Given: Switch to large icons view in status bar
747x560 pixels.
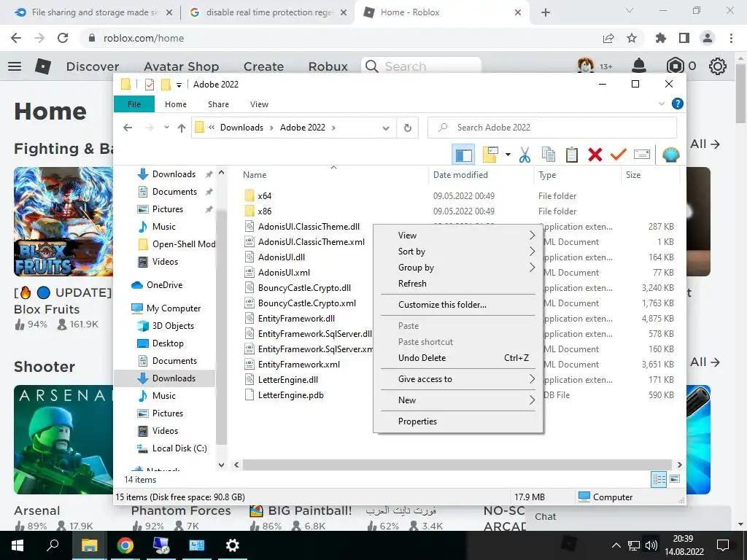Looking at the screenshot, I should coord(675,479).
